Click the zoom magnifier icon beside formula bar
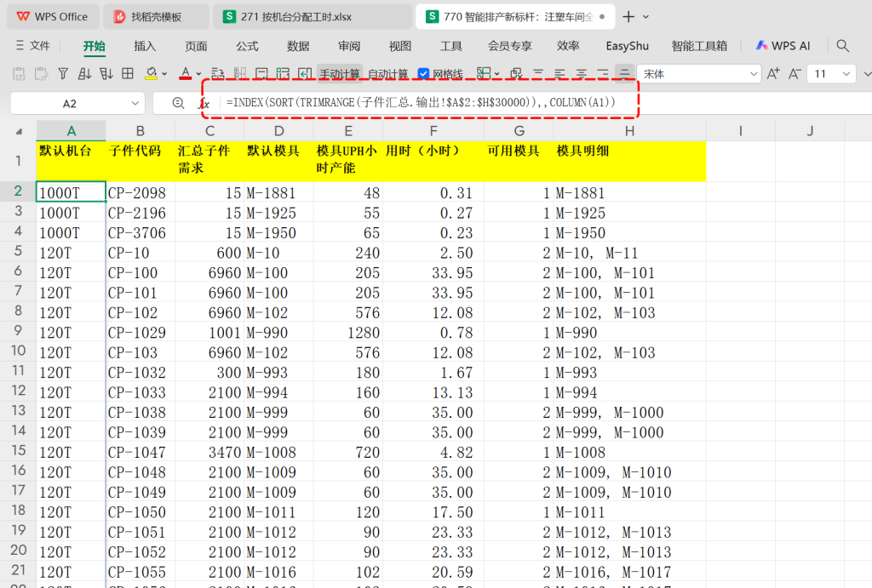 178,103
